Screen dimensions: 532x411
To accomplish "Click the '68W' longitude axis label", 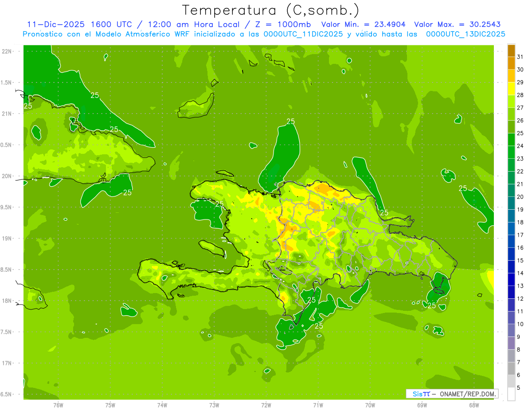I will [474, 405].
